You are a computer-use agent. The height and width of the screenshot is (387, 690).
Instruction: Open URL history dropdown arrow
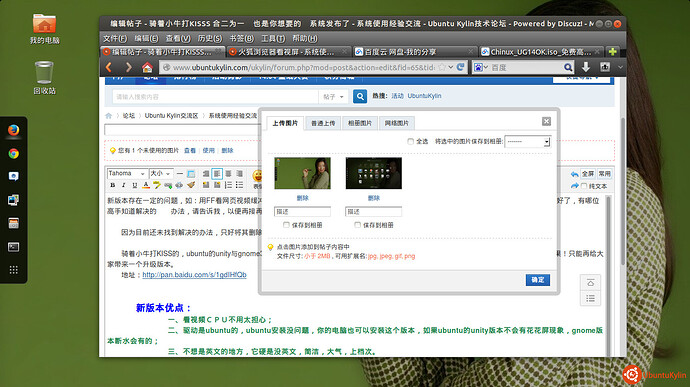[451, 67]
